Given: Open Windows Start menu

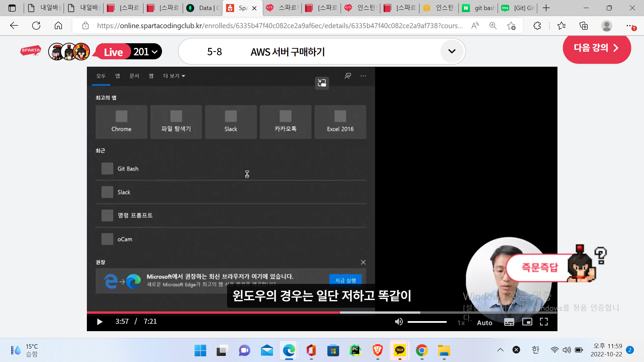Looking at the screenshot, I should click(x=200, y=351).
